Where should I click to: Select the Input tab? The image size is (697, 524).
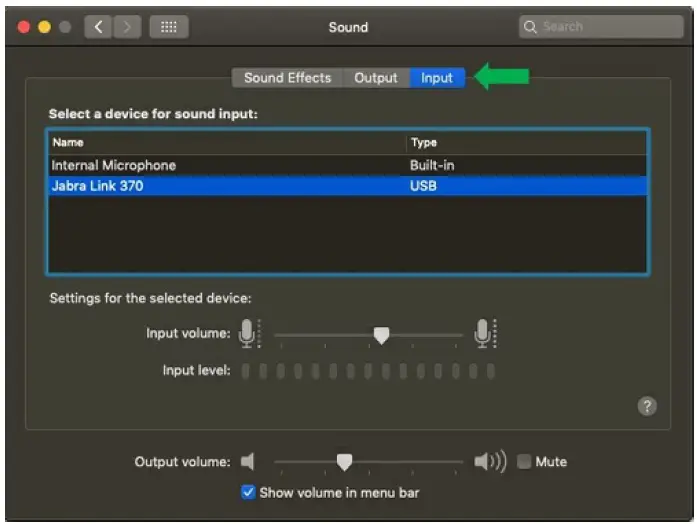(437, 78)
